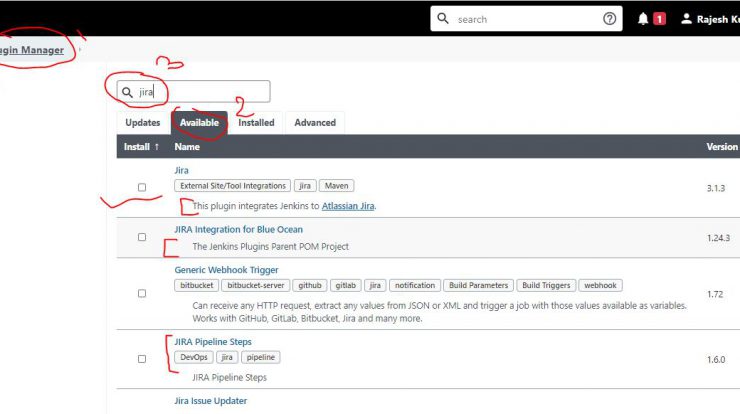Tick checkbox for JIRA Pipeline Steps
The width and height of the screenshot is (740, 414).
142,359
